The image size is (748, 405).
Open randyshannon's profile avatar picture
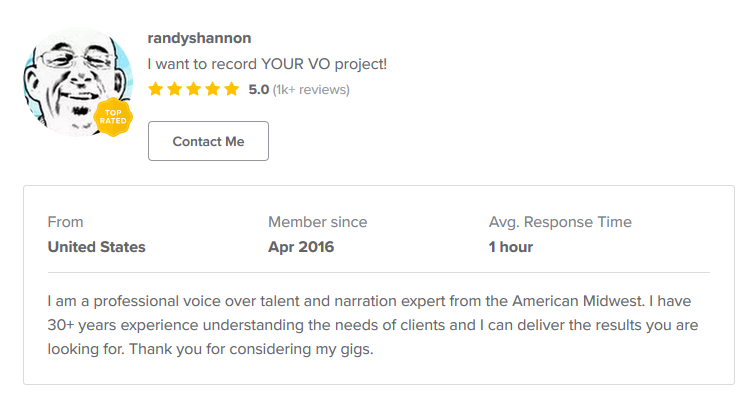(x=78, y=82)
